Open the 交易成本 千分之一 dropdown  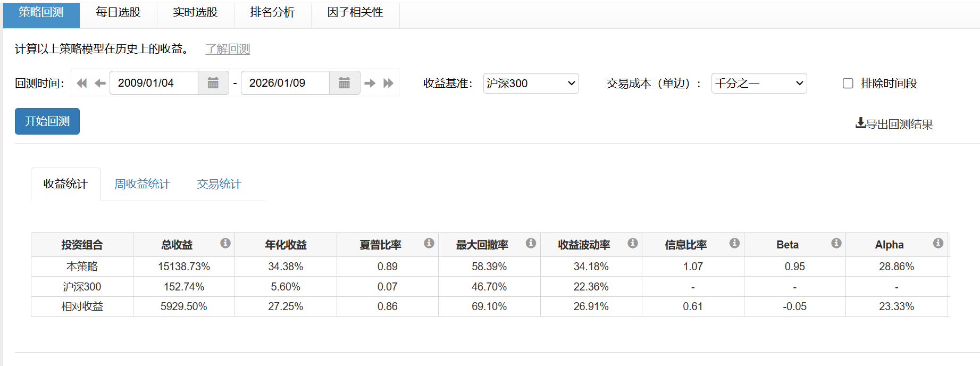click(759, 84)
